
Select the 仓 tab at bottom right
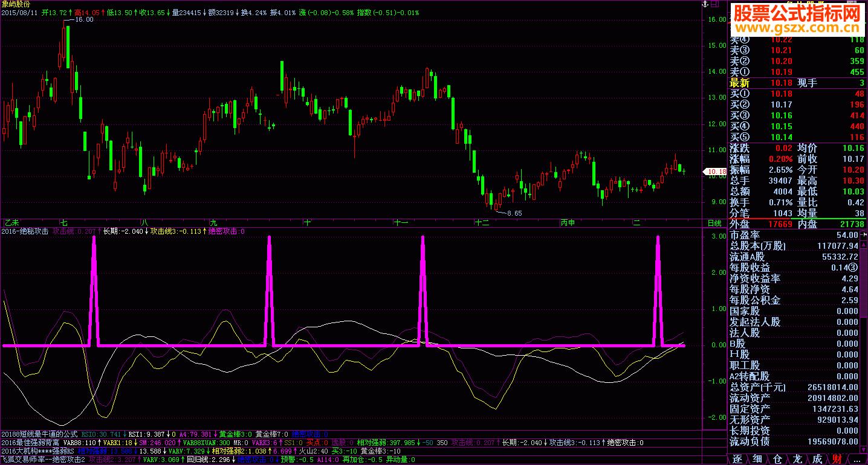click(x=777, y=459)
